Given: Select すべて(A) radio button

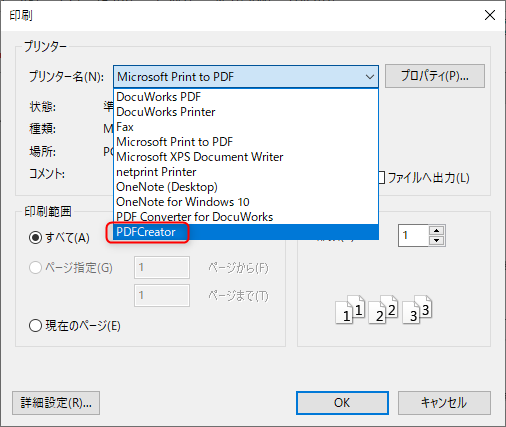Looking at the screenshot, I should tap(35, 238).
